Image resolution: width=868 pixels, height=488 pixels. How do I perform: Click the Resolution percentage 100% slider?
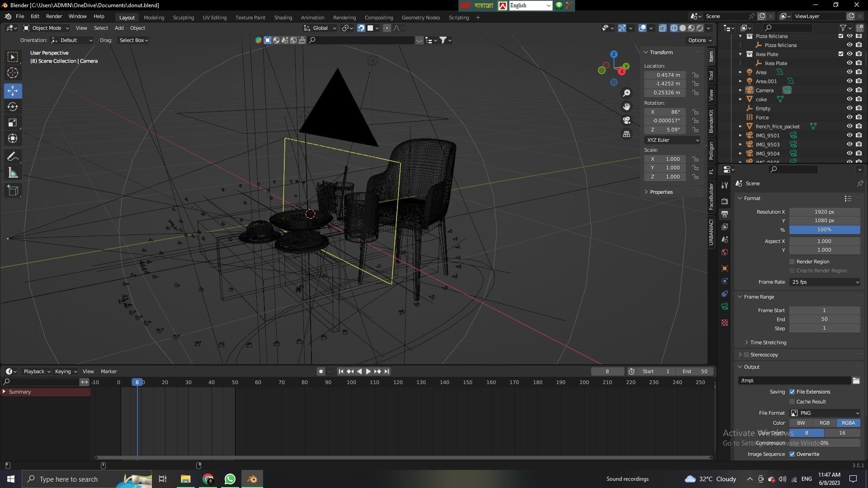(825, 230)
